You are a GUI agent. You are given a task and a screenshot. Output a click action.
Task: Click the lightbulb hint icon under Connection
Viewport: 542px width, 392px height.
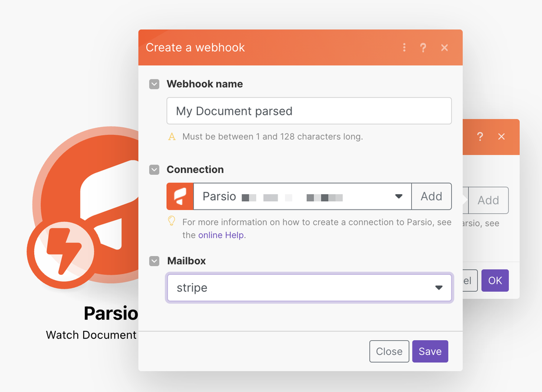coord(171,221)
